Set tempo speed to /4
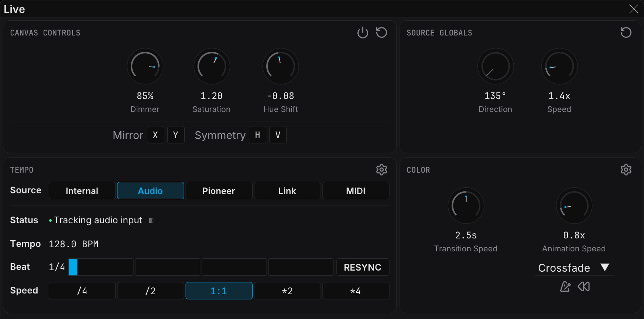The height and width of the screenshot is (319, 644). coord(82,291)
